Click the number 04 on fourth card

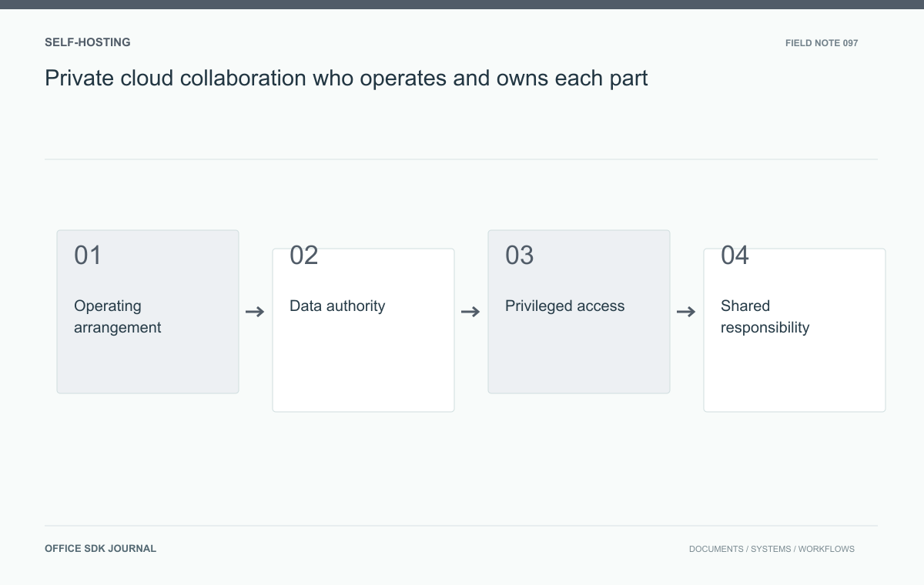coord(735,256)
